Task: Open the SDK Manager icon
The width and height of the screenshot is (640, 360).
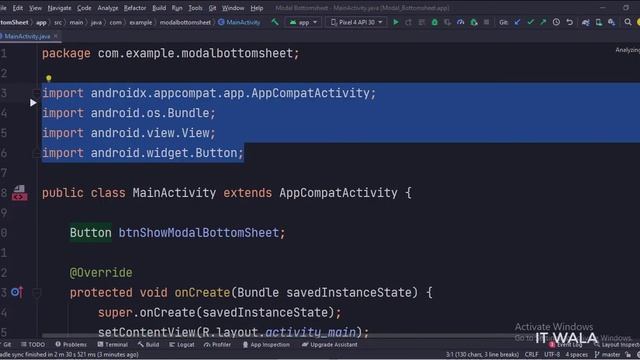Action: click(611, 22)
